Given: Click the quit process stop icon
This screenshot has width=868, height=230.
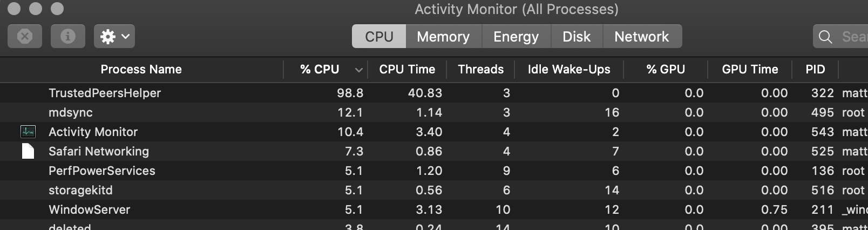Looking at the screenshot, I should pyautogui.click(x=25, y=36).
